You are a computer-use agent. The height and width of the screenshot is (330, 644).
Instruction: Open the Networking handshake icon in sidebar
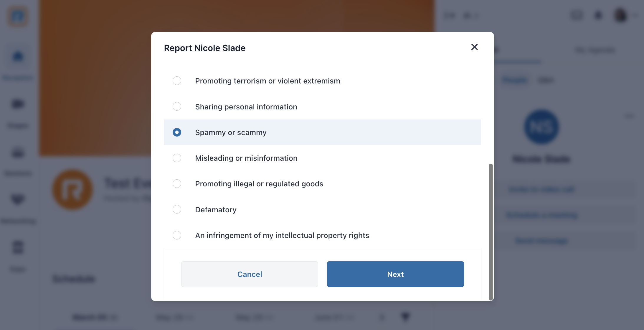18,199
